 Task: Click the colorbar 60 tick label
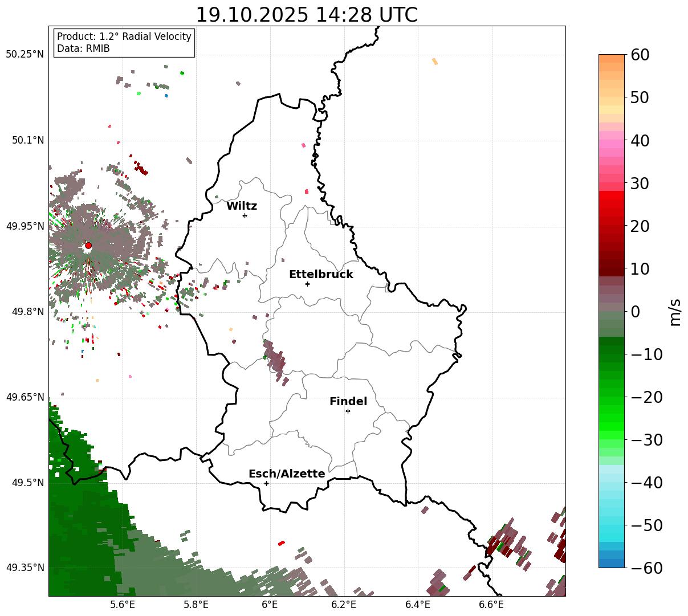click(x=640, y=55)
